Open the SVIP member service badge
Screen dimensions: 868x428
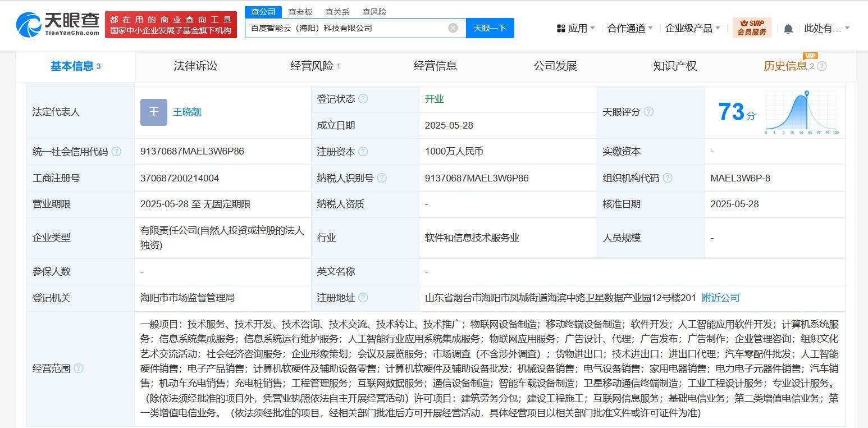[x=752, y=28]
